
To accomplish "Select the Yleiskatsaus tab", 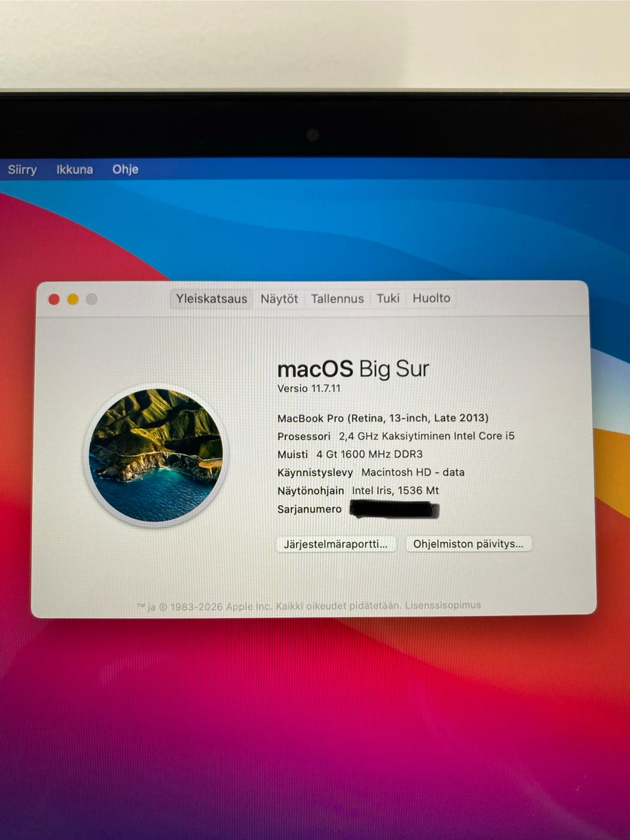I will pyautogui.click(x=211, y=299).
